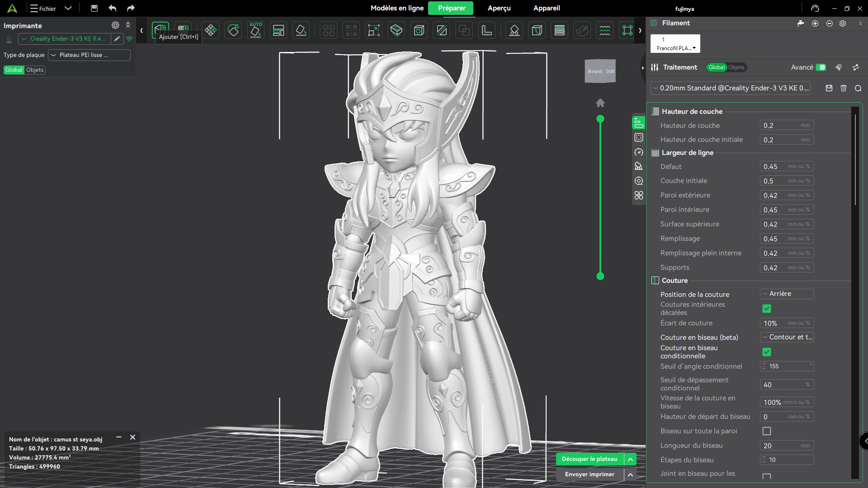868x488 pixels.
Task: Select Global in the left panel toggle
Action: click(x=14, y=70)
